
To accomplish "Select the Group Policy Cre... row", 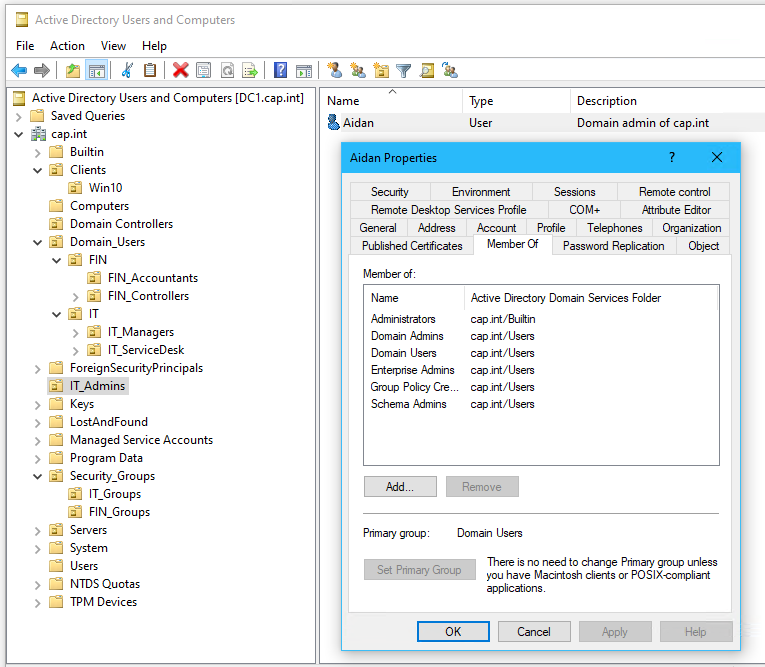I will [541, 387].
